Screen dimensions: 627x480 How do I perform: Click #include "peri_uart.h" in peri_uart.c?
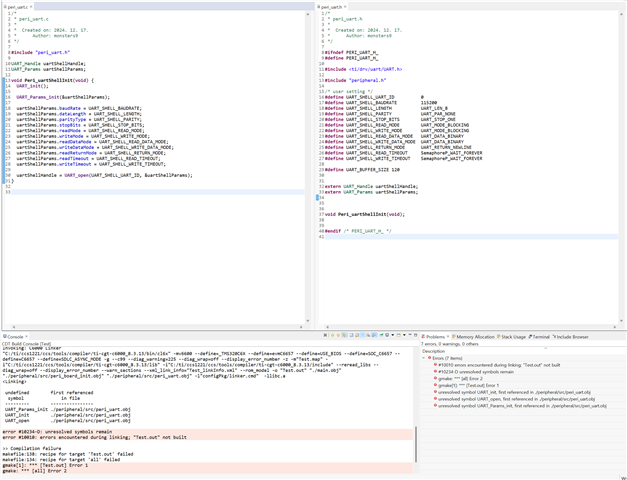[x=40, y=52]
